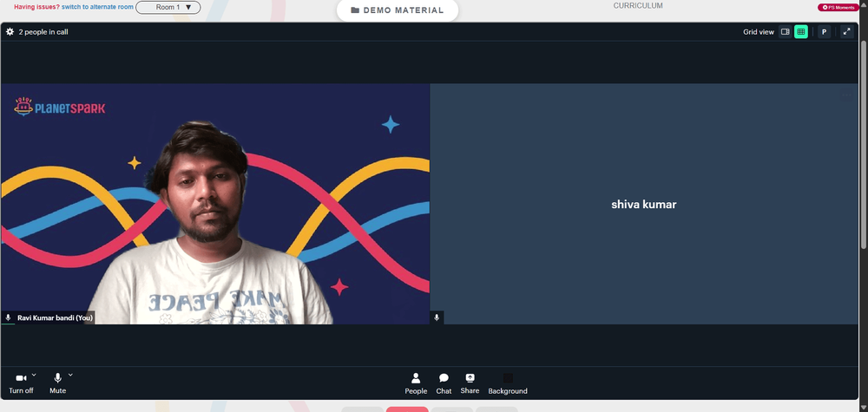
Task: Open the Chat panel
Action: (x=444, y=383)
